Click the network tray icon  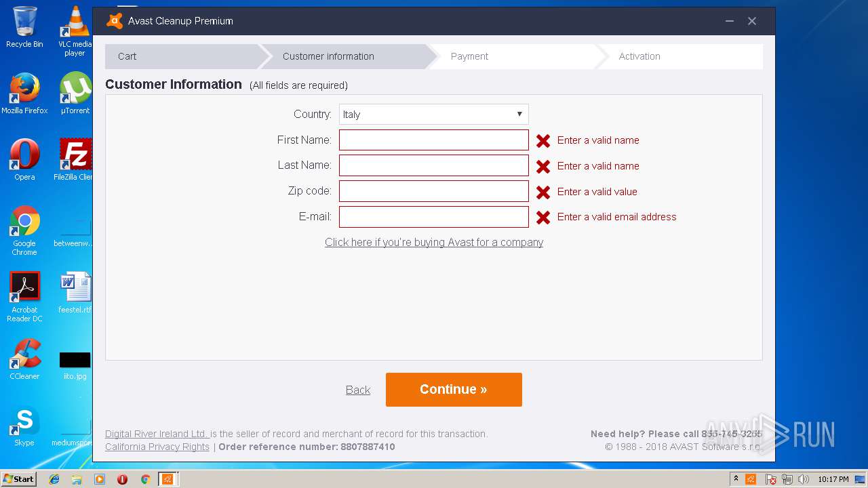[788, 479]
